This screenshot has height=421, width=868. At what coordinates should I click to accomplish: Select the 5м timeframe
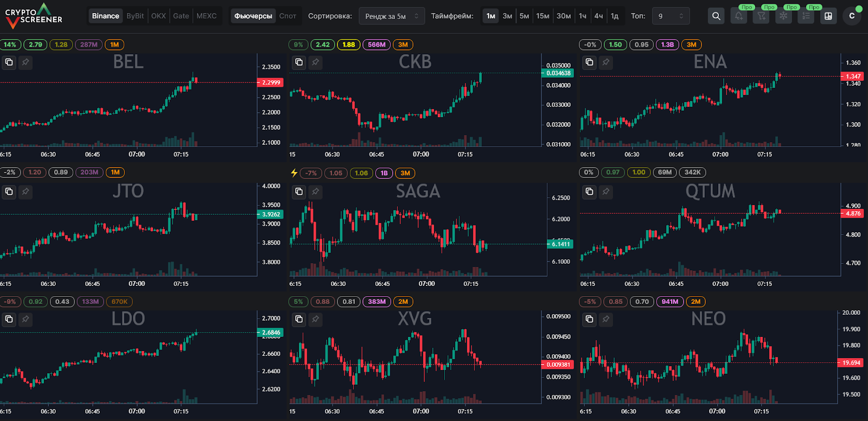tap(524, 16)
